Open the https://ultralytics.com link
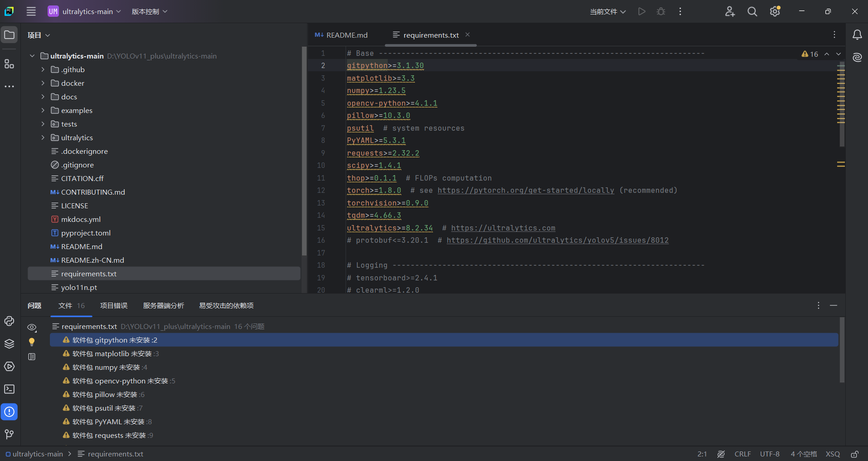The height and width of the screenshot is (461, 868). tap(503, 228)
